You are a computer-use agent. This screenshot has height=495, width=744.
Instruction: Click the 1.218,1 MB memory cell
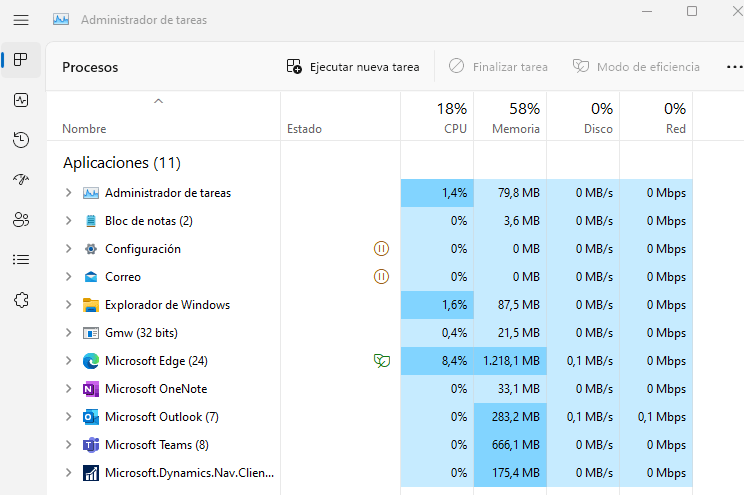(x=510, y=361)
